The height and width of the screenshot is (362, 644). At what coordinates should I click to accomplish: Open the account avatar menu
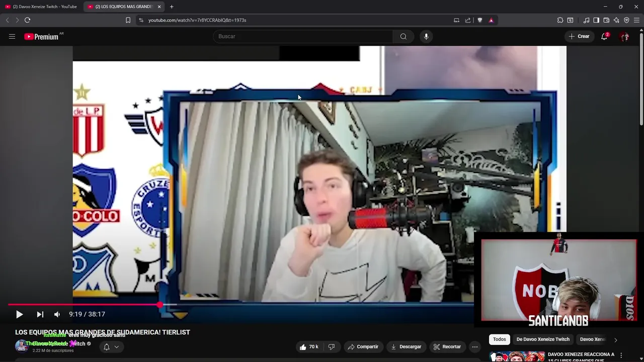625,36
